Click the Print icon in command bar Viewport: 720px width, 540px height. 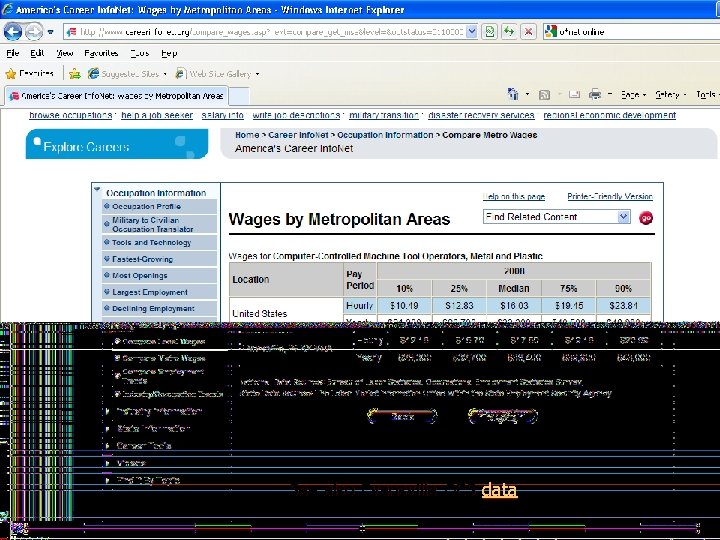click(x=595, y=95)
